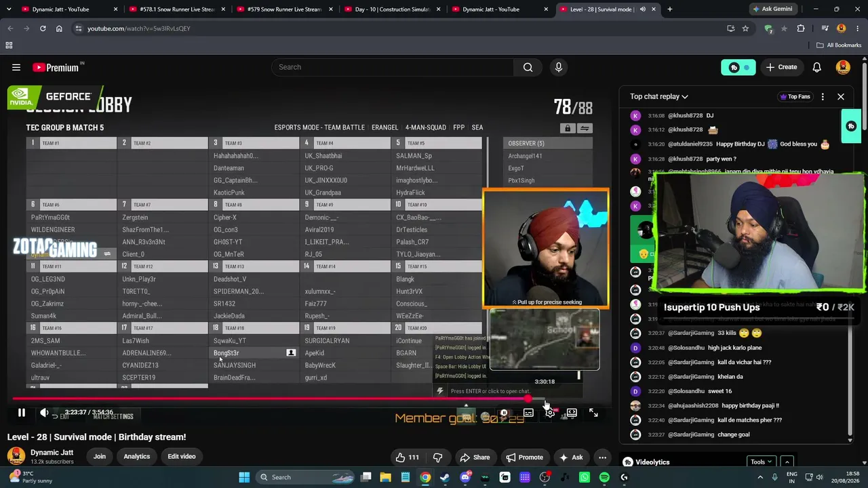Viewport: 868px width, 488px height.
Task: Click the Windows taskbar search box
Action: (307, 477)
